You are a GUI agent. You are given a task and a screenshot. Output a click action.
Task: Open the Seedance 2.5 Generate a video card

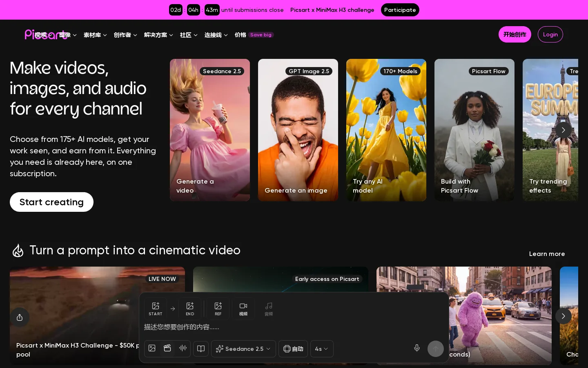(210, 130)
